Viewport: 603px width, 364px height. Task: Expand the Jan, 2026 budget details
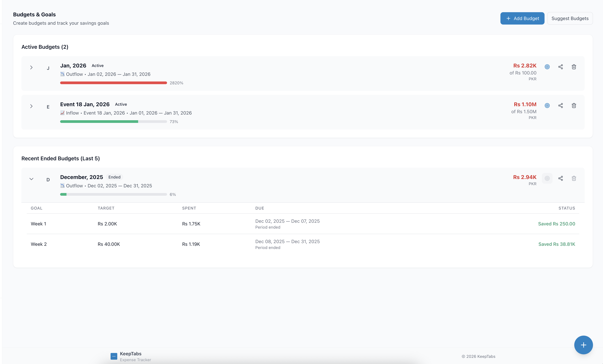(31, 67)
